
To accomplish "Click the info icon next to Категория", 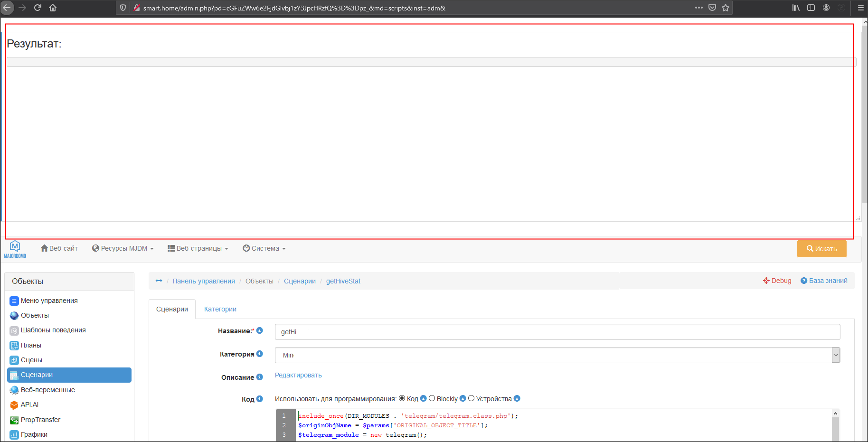I will 260,354.
